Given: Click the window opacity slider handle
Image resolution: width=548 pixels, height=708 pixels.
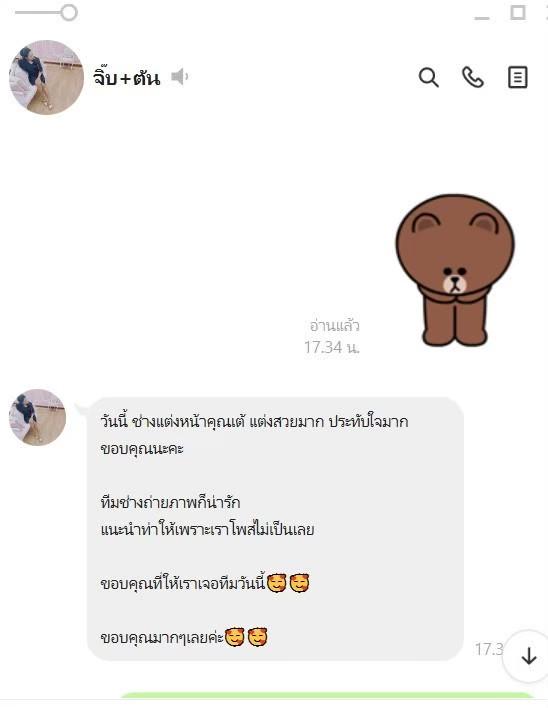Looking at the screenshot, I should point(69,12).
